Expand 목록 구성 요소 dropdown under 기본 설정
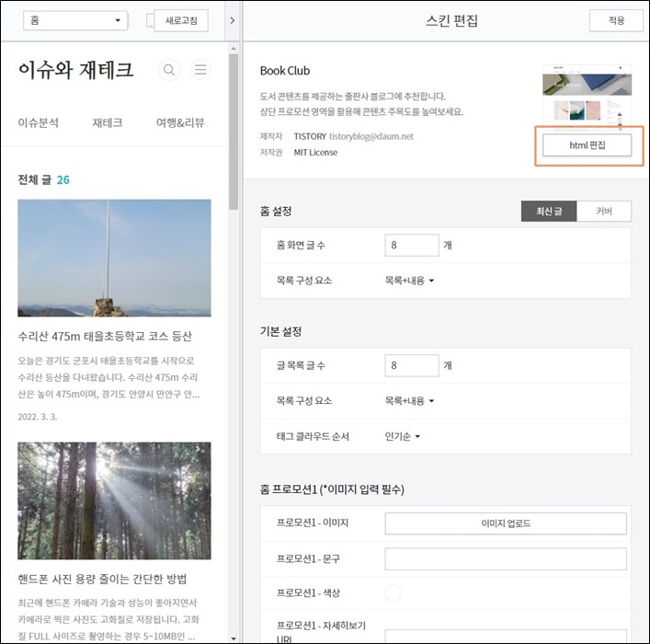Viewport: 650px width, 644px height. [x=409, y=401]
